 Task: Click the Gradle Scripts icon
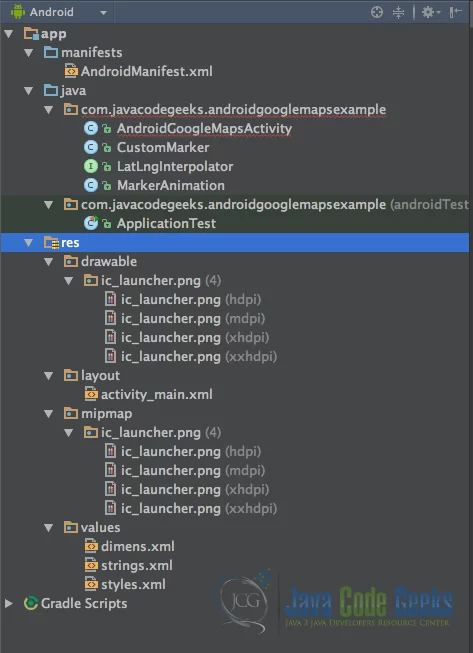[31, 603]
